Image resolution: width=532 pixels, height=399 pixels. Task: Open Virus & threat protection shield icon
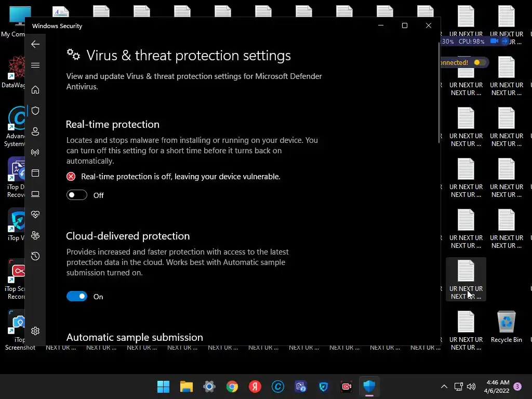click(x=35, y=111)
